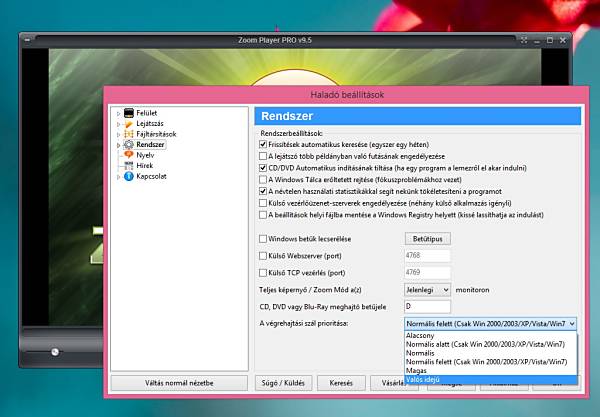Click the 'Keresés' button
This screenshot has width=600, height=417.
click(341, 383)
